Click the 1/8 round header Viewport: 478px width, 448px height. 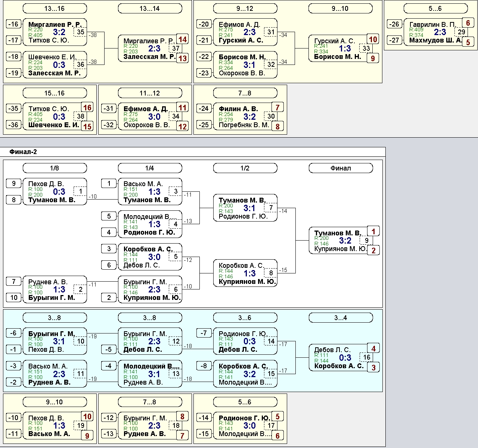click(55, 168)
